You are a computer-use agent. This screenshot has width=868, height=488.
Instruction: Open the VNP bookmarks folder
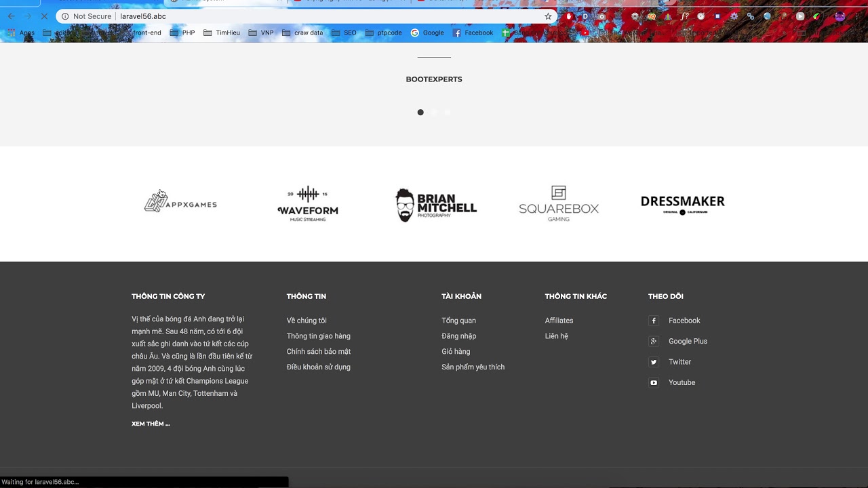[x=261, y=33]
